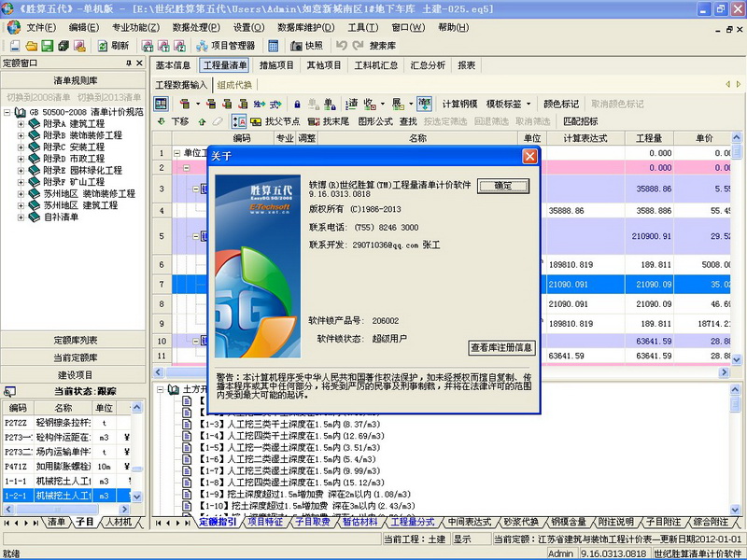Open the 项目管理器 project manager
The image size is (747, 560).
[x=226, y=46]
